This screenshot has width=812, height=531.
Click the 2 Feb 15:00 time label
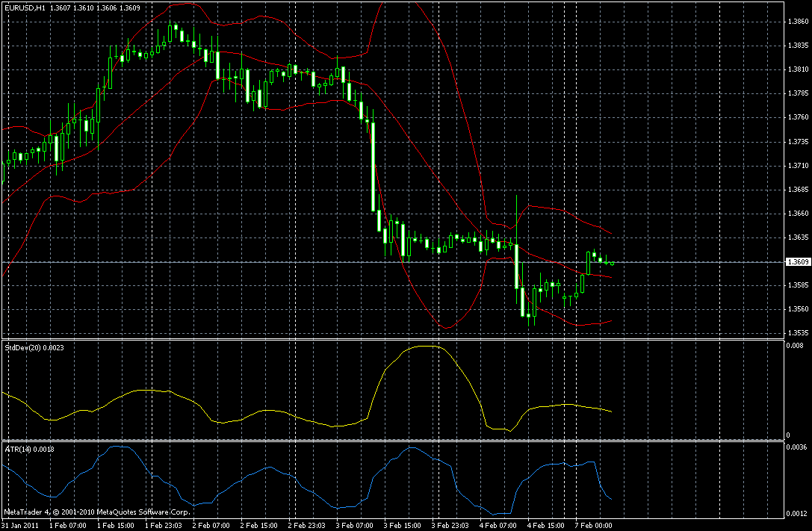tap(259, 526)
